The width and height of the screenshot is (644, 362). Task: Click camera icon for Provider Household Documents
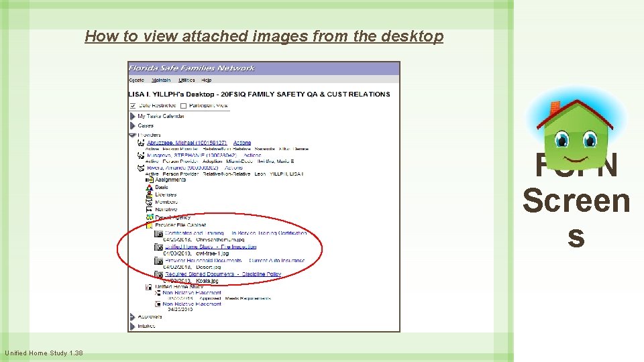point(158,261)
